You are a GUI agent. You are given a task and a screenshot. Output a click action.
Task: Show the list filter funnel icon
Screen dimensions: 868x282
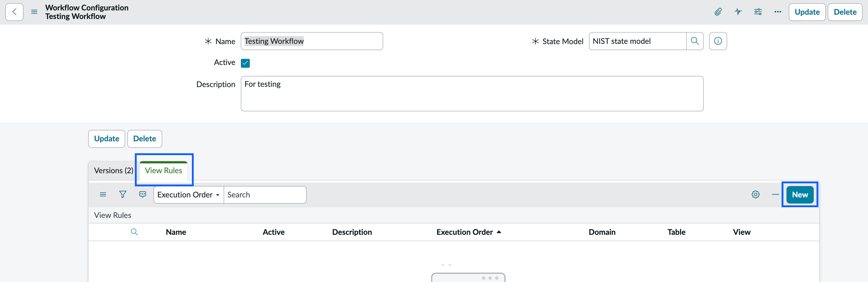pyautogui.click(x=123, y=195)
